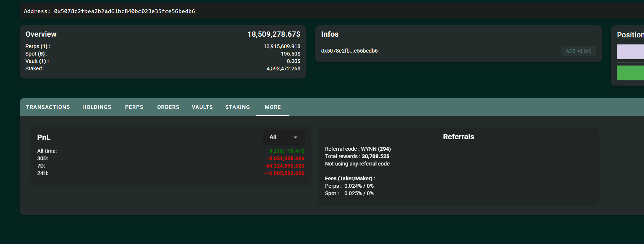Click the Perps (1) label in Overview
Viewport: 644px width, 244px height.
pyautogui.click(x=37, y=46)
